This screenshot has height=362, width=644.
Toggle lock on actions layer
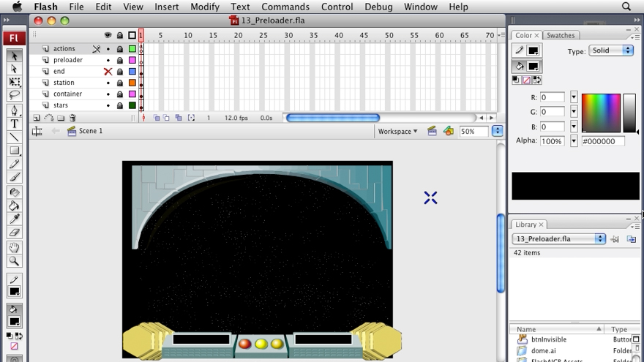pyautogui.click(x=120, y=49)
